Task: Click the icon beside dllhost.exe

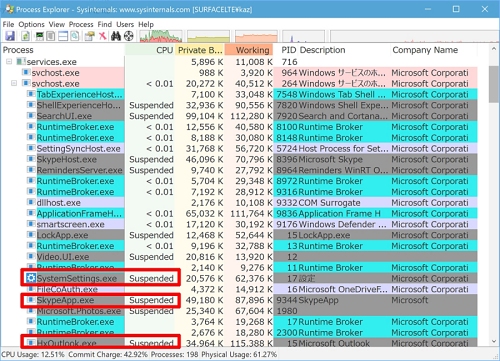Action: [x=31, y=202]
